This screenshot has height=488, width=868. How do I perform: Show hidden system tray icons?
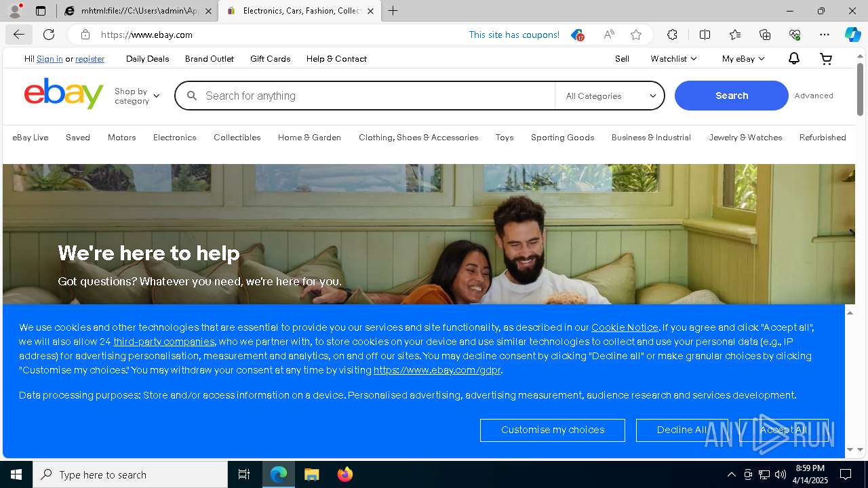tap(731, 474)
